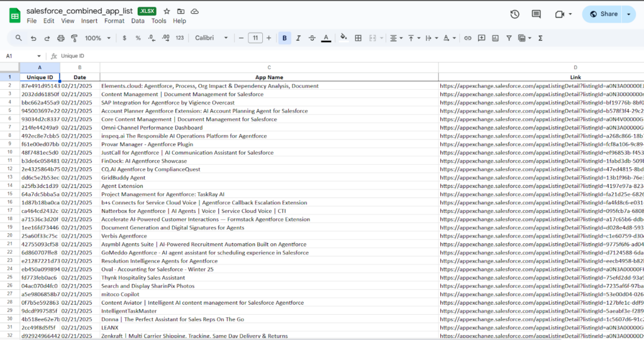
Task: Click the insert link icon
Action: tap(467, 38)
